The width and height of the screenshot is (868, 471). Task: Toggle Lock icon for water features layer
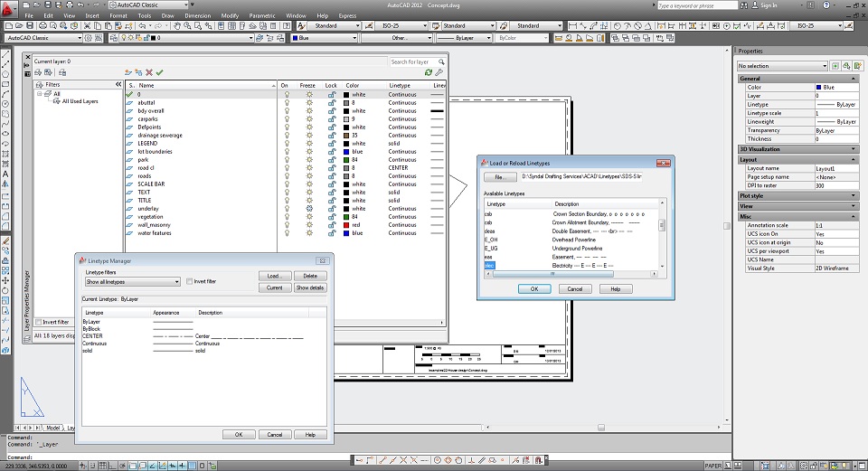[331, 233]
